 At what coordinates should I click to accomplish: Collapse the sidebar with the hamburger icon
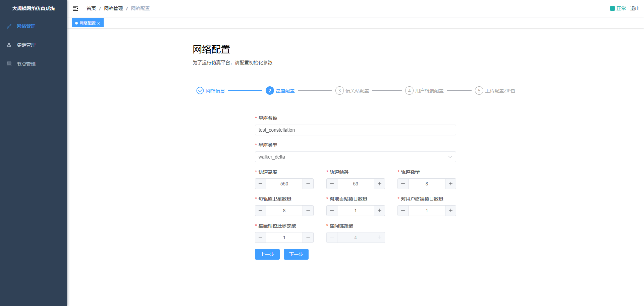point(75,8)
